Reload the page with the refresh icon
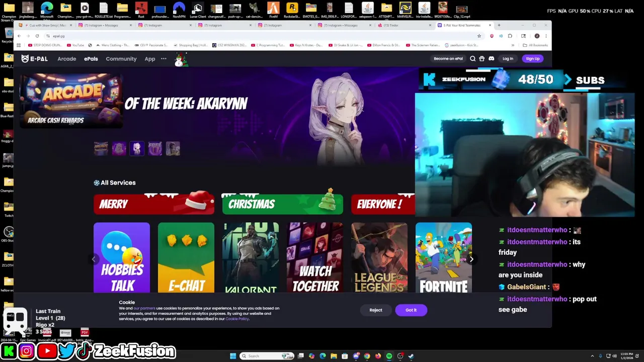644x362 pixels. [37, 36]
